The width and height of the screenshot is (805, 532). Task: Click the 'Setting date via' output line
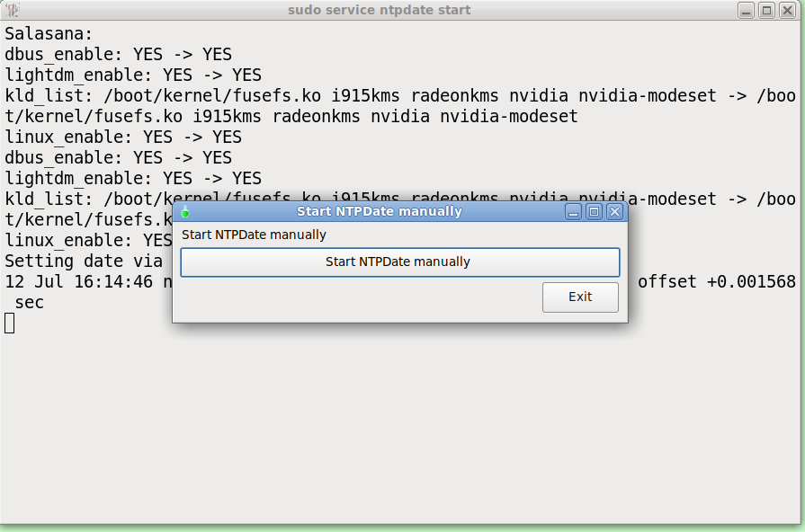point(84,262)
